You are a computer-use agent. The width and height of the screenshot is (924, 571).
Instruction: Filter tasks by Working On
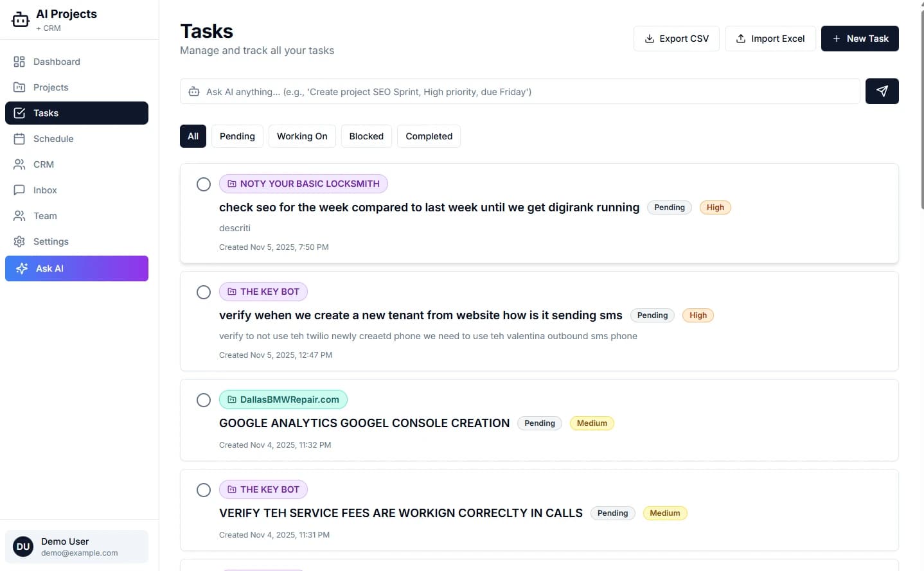tap(302, 136)
